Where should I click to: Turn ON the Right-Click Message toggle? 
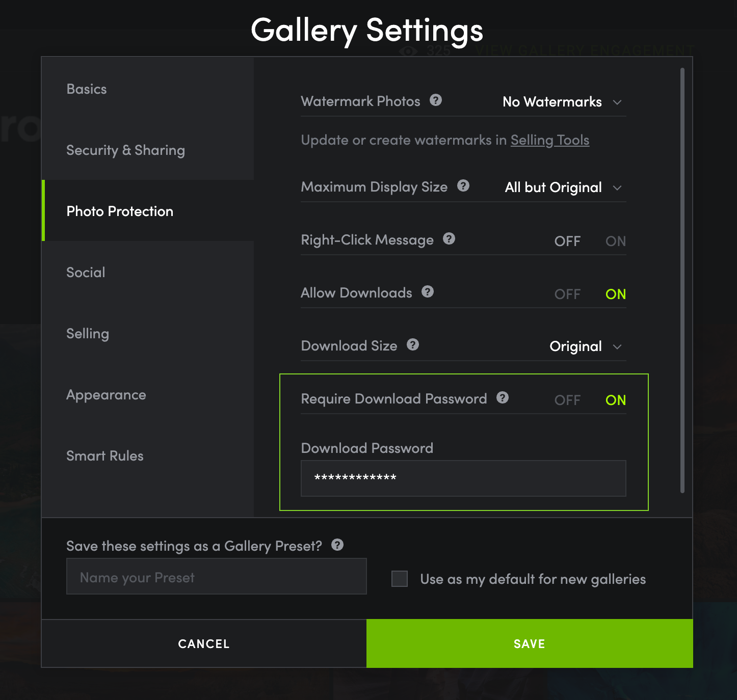point(615,241)
